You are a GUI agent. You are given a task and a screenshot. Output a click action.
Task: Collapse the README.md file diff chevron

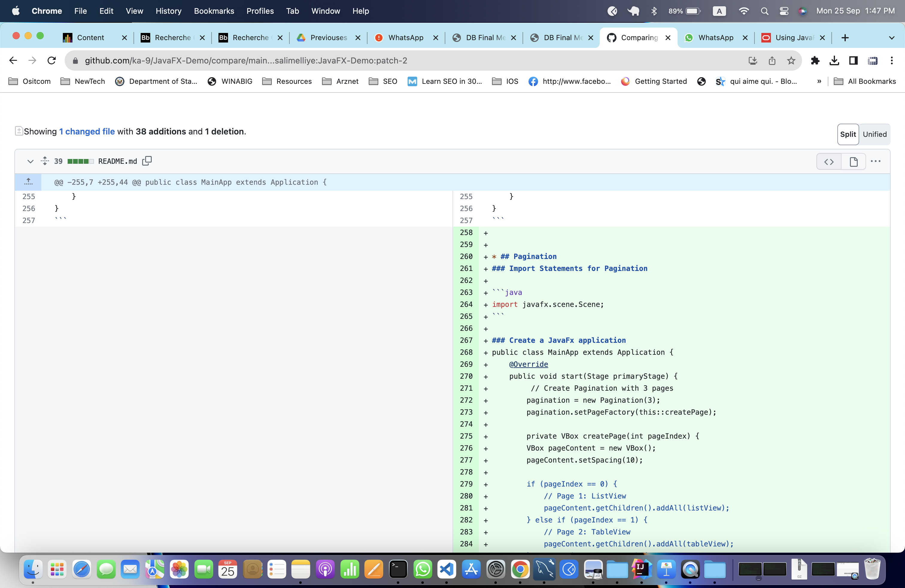tap(31, 161)
